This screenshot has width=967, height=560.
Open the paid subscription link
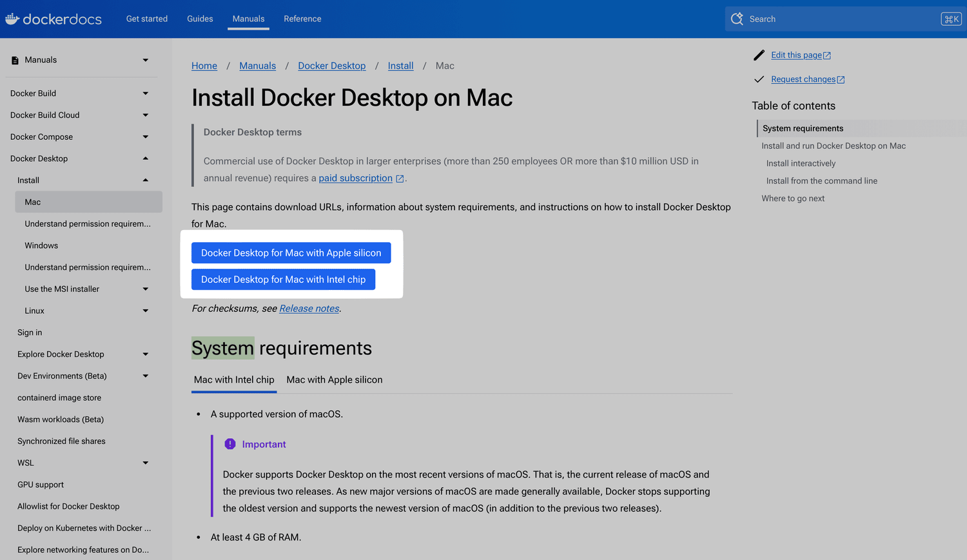click(x=356, y=178)
